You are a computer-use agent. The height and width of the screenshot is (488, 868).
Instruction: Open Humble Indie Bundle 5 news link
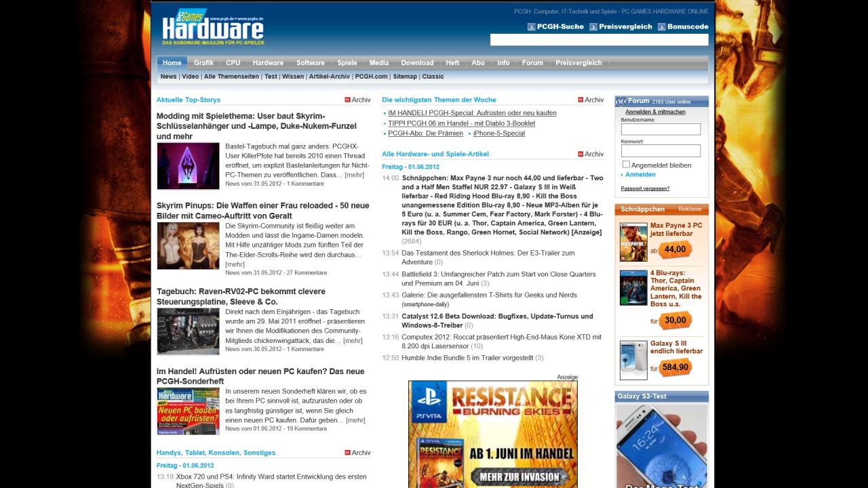pos(467,358)
